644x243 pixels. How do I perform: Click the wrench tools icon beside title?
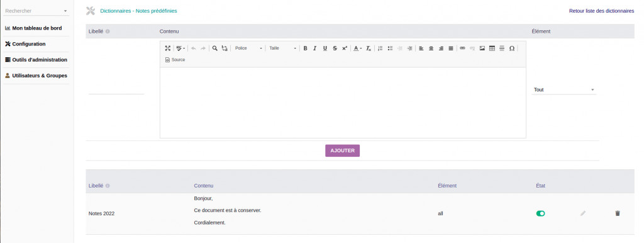point(91,11)
